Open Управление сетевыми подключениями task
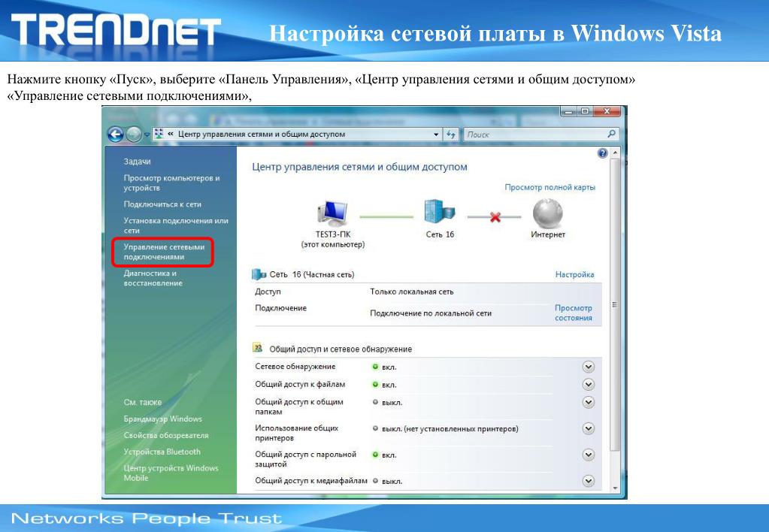The height and width of the screenshot is (532, 769). pos(164,252)
